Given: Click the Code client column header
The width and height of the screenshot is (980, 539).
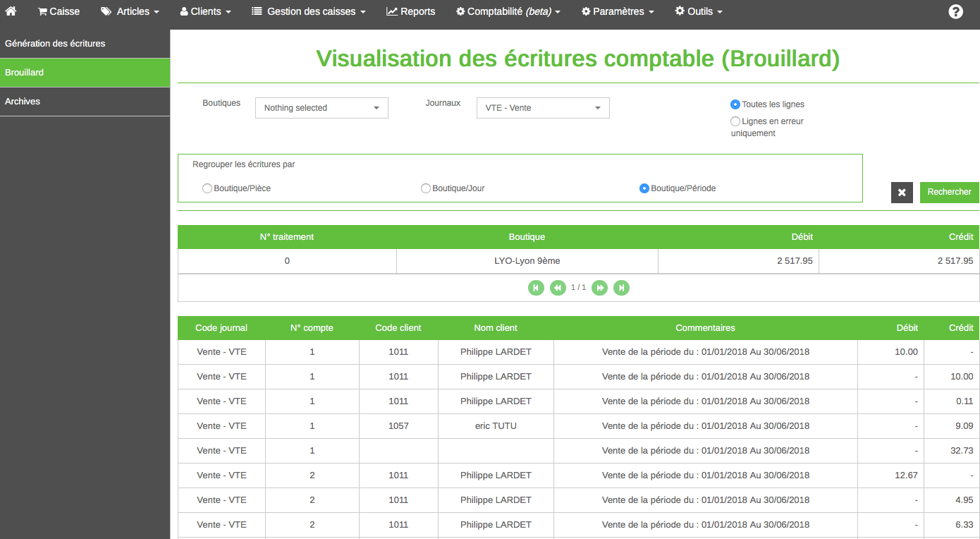Looking at the screenshot, I should [x=398, y=328].
